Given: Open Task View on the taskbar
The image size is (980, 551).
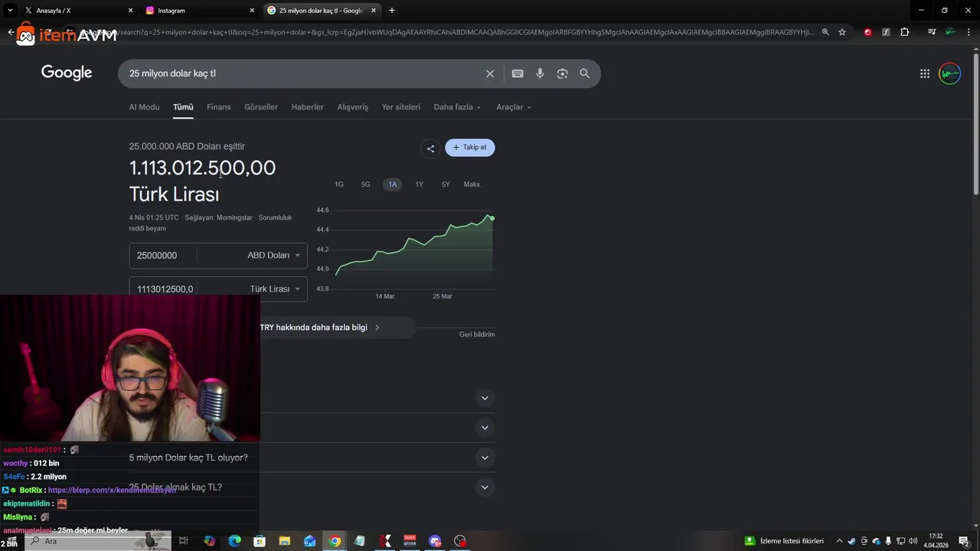Looking at the screenshot, I should pyautogui.click(x=184, y=541).
